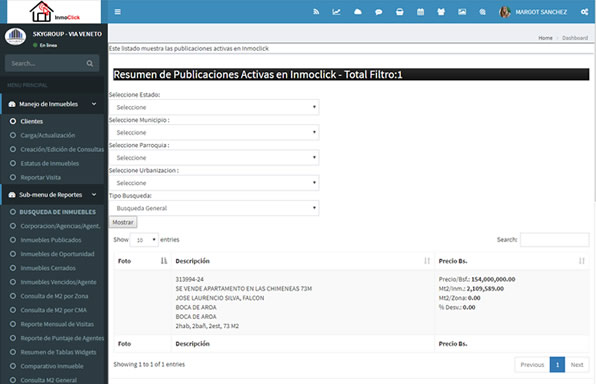Viewport: 596px width, 384px height.
Task: Open Seleccione Municipio dropdown
Action: (214, 132)
